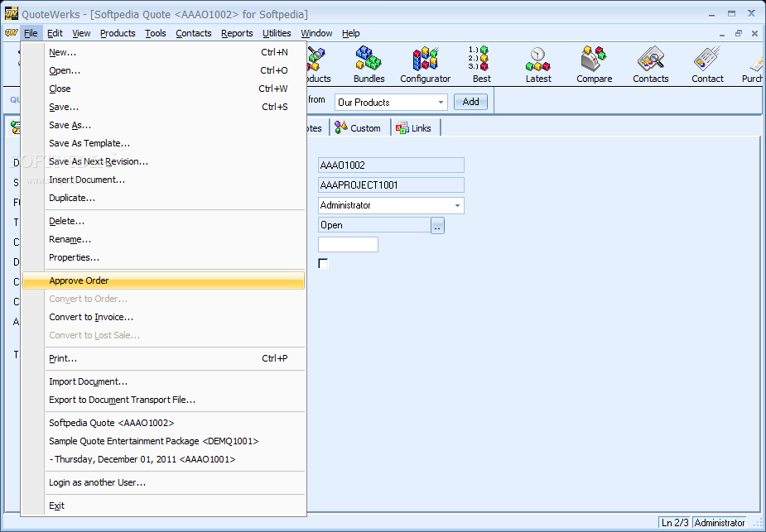
Task: Open Properties... from File menu
Action: point(163,257)
